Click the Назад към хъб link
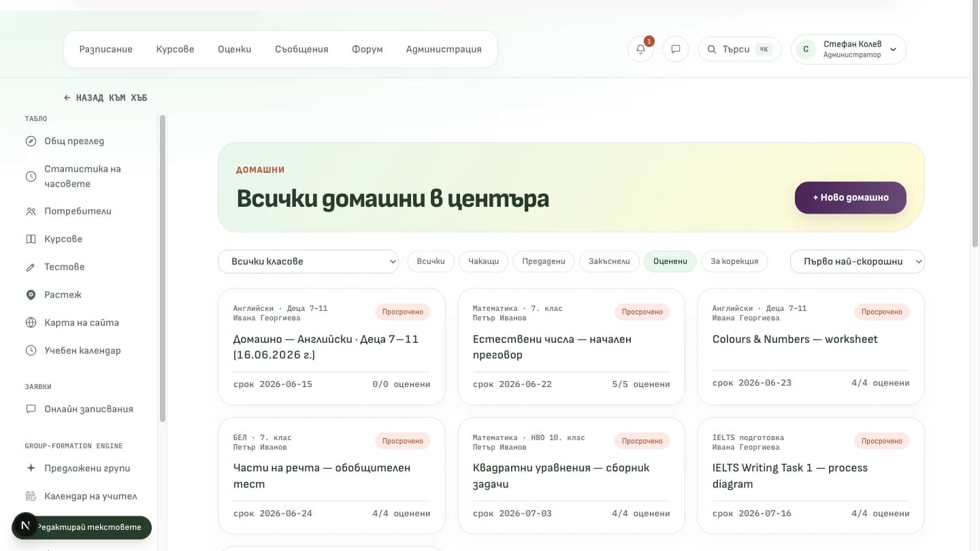 coord(105,98)
